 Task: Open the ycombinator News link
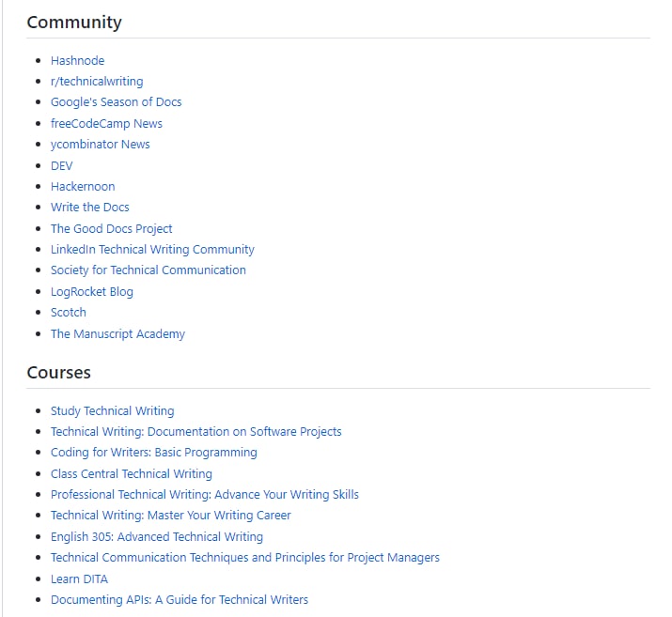(100, 145)
